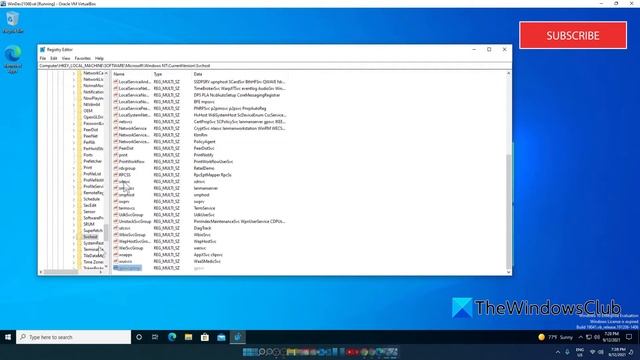Select the Sensor key in the tree

coord(89,211)
